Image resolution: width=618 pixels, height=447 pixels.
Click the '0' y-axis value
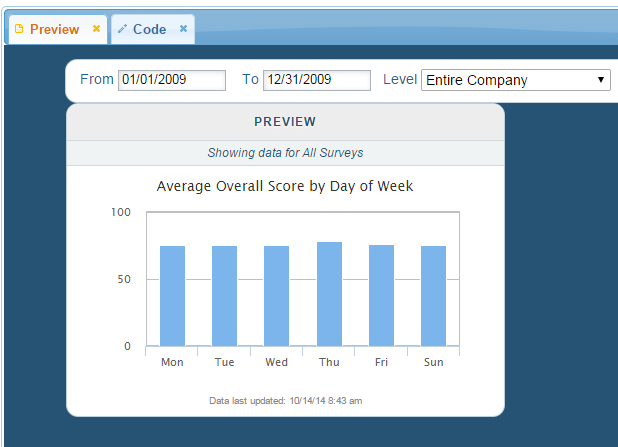127,346
